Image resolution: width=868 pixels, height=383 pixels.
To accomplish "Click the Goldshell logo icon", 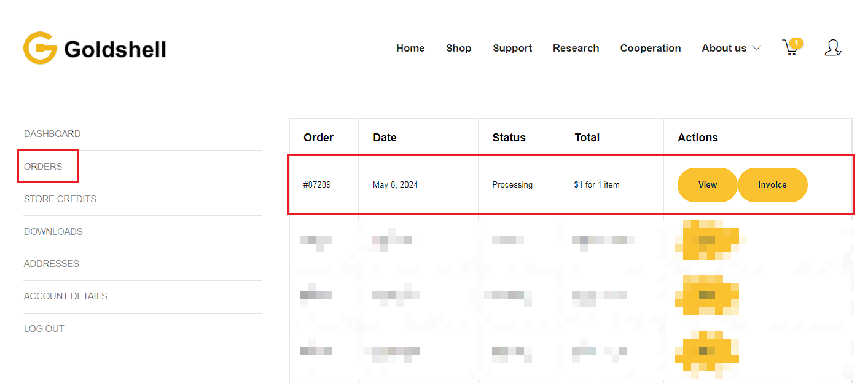I will point(40,48).
